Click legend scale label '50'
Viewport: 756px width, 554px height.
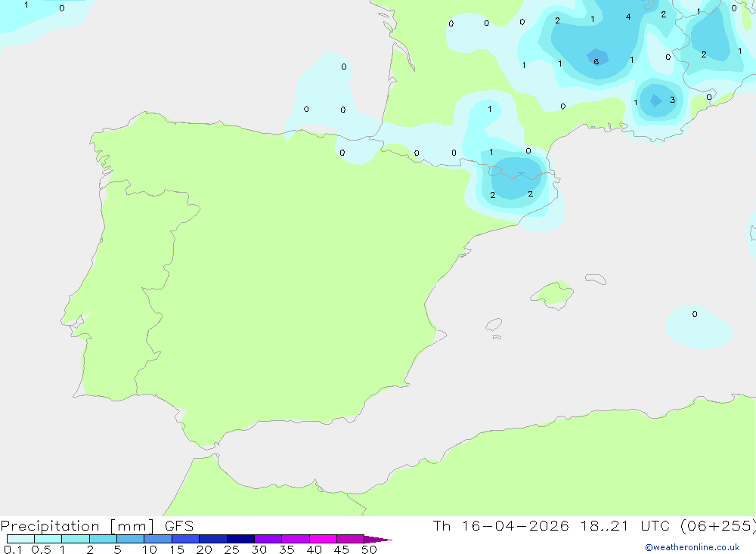pyautogui.click(x=369, y=549)
